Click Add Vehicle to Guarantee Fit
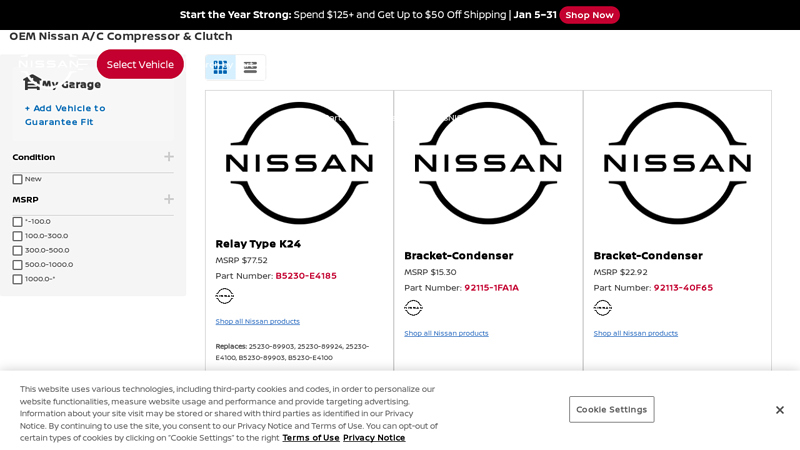The width and height of the screenshot is (800, 450). 65,115
